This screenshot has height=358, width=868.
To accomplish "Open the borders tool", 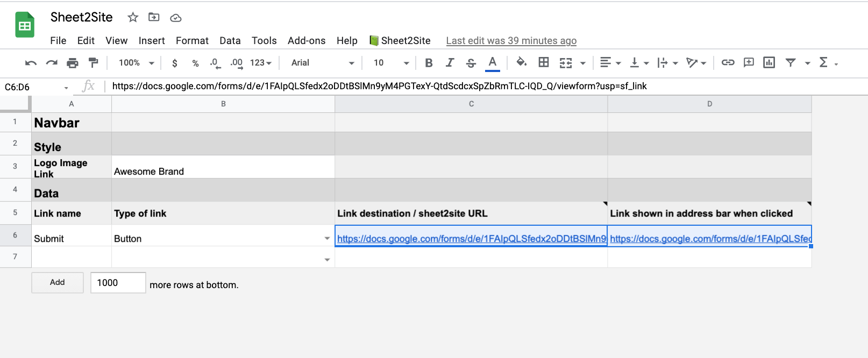I will pos(544,63).
